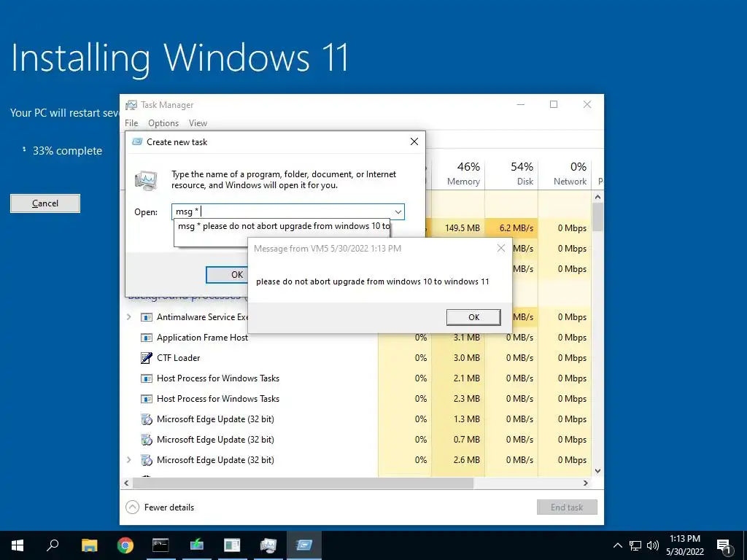Screen dimensions: 747x560
Task: Select first Host Process for Windows Tasks
Action: pos(217,378)
